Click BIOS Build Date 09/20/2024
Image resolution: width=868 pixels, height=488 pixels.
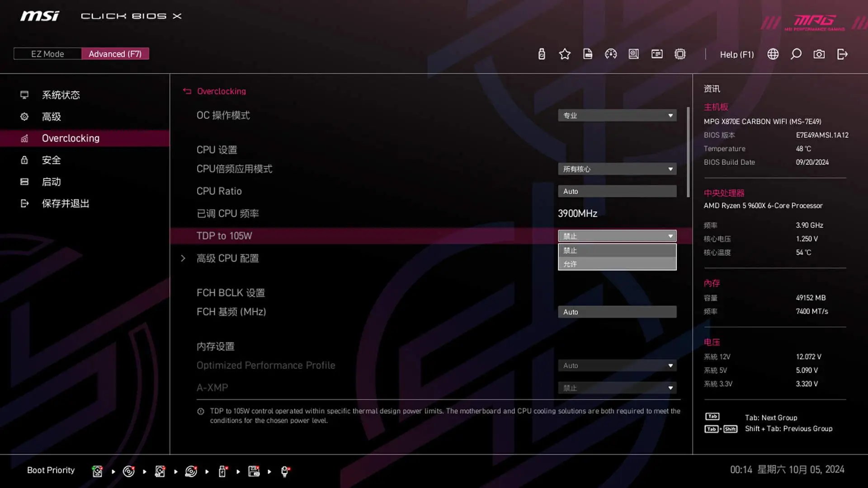tap(812, 162)
